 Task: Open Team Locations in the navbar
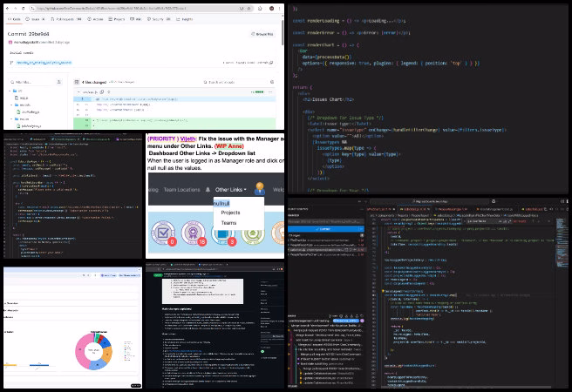(x=181, y=189)
